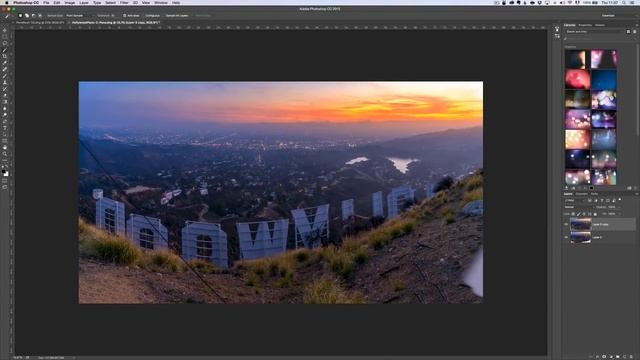
Task: Switch to the Paths tab
Action: tap(594, 194)
